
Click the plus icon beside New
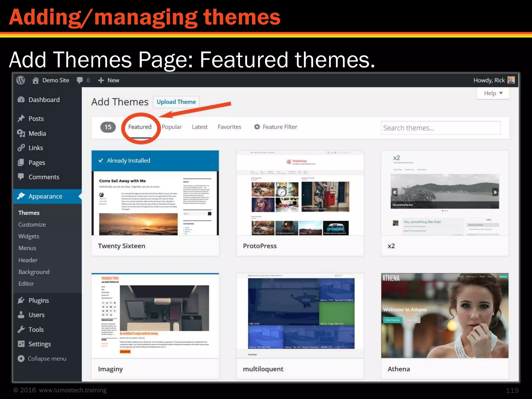pyautogui.click(x=101, y=80)
